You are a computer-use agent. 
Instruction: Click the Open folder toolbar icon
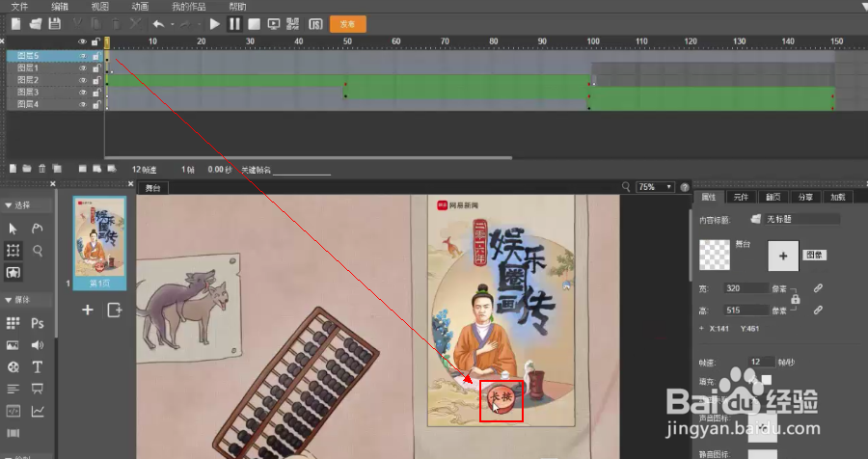pyautogui.click(x=36, y=24)
